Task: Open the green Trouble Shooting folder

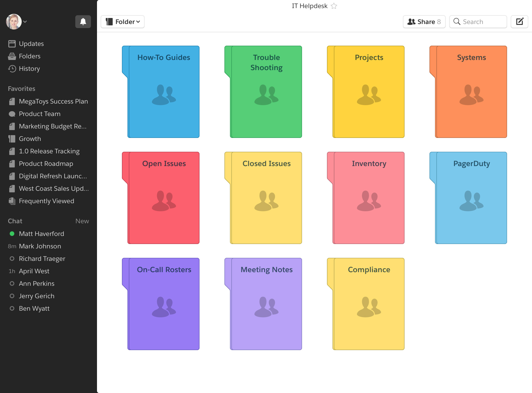Action: tap(266, 92)
